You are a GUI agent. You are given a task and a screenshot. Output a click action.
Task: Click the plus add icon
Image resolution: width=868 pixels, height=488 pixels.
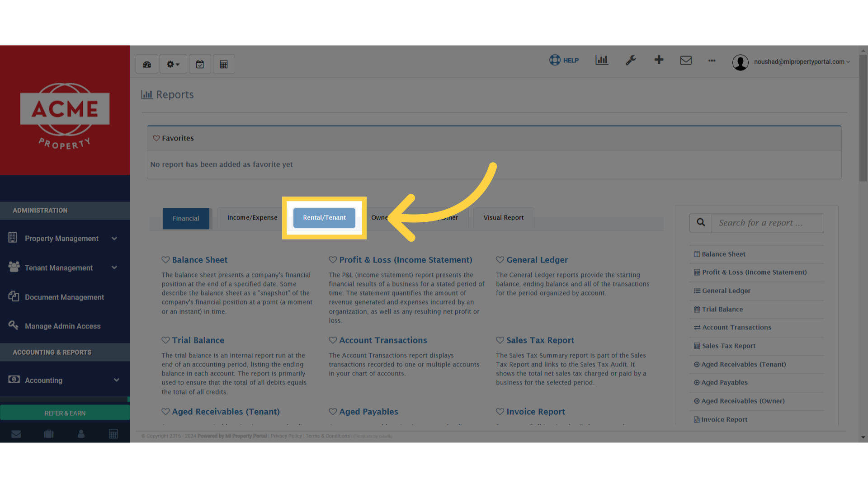pos(659,60)
